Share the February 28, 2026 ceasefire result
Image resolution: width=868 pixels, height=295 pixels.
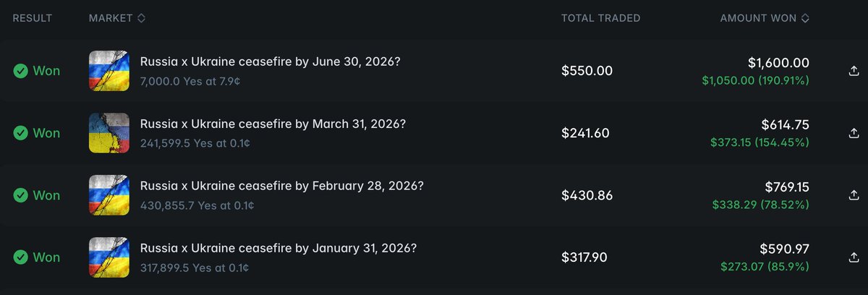854,195
